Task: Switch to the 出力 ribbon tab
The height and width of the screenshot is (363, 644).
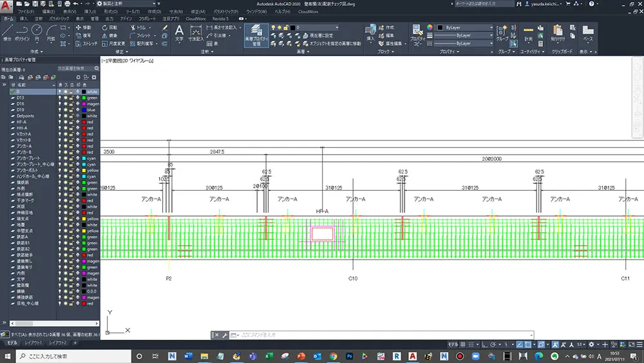Action: pos(109,19)
